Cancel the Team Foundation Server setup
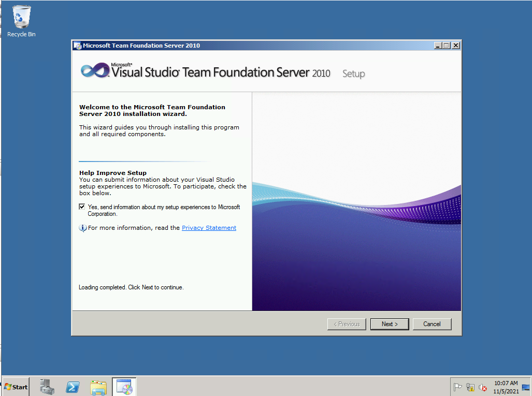The height and width of the screenshot is (396, 532). click(x=432, y=324)
